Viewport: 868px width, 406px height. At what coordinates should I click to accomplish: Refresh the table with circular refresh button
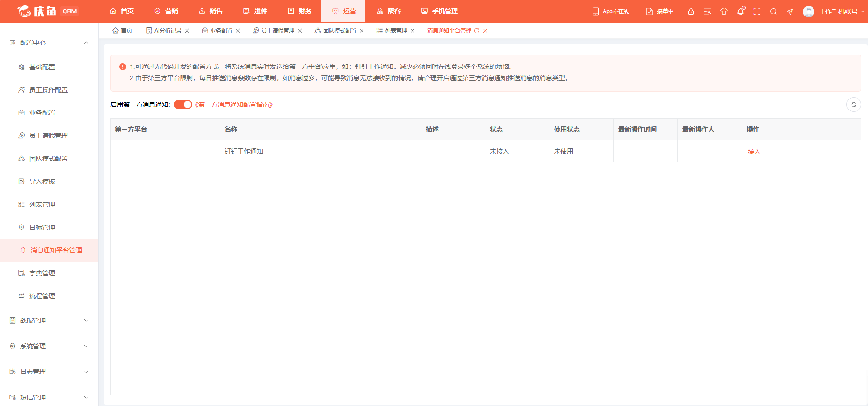coord(853,104)
